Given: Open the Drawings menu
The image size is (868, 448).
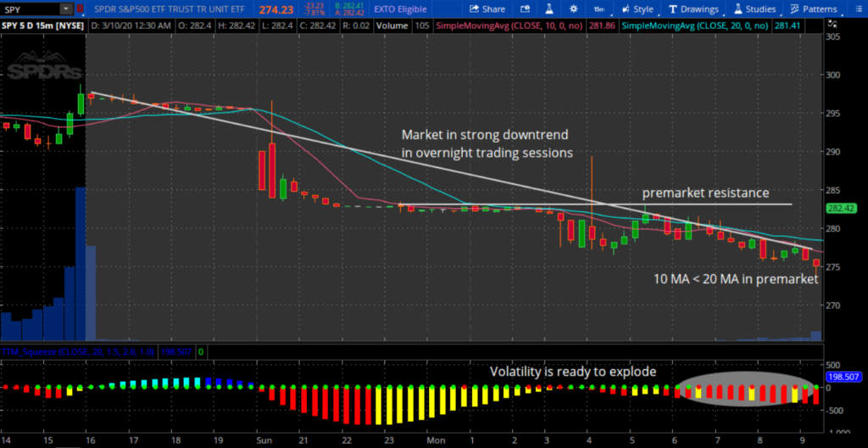Looking at the screenshot, I should coord(693,8).
